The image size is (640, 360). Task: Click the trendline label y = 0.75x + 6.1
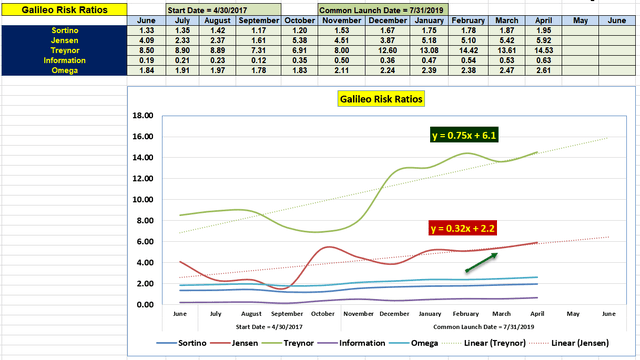(x=464, y=135)
